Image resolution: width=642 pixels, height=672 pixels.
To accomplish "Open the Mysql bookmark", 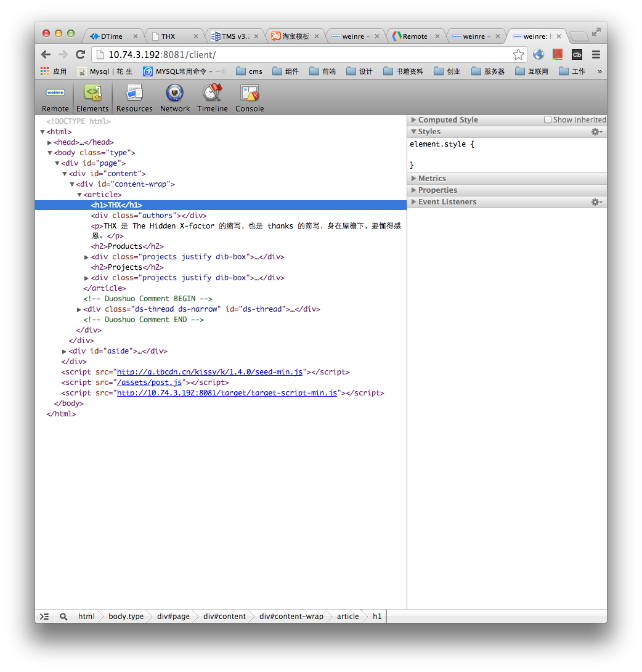I will tap(105, 71).
